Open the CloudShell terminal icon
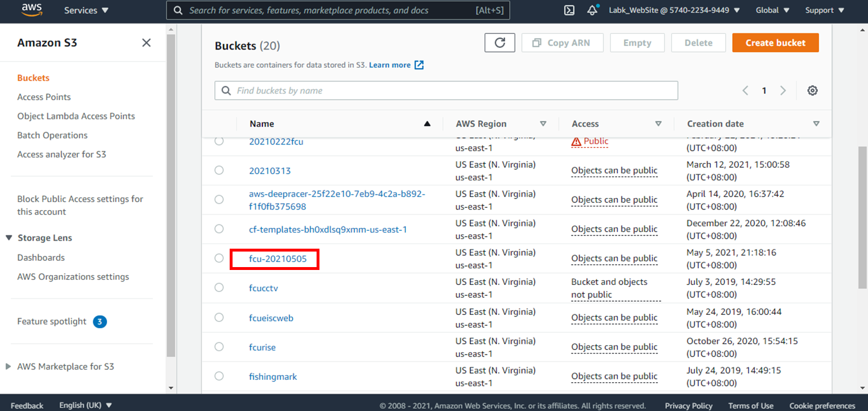This screenshot has height=411, width=868. (x=569, y=10)
